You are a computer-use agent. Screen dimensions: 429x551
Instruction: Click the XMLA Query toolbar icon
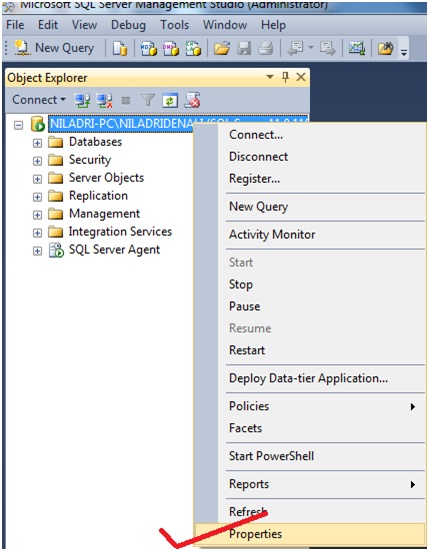tap(193, 48)
